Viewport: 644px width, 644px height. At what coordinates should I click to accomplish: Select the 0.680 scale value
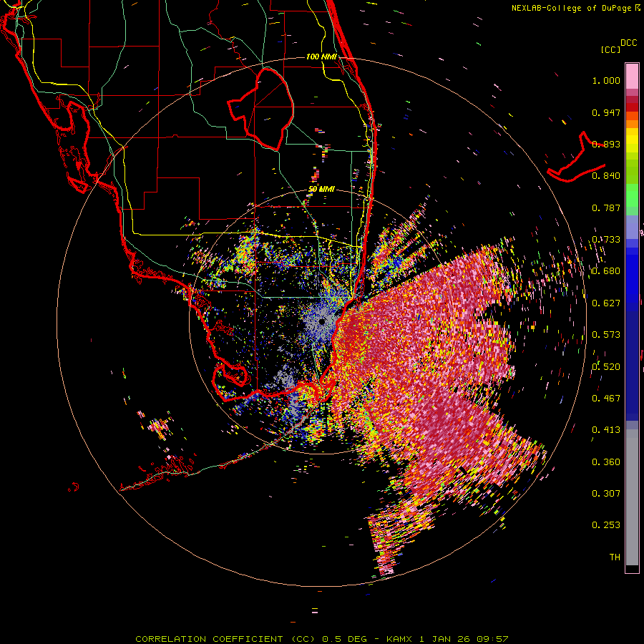(x=606, y=271)
